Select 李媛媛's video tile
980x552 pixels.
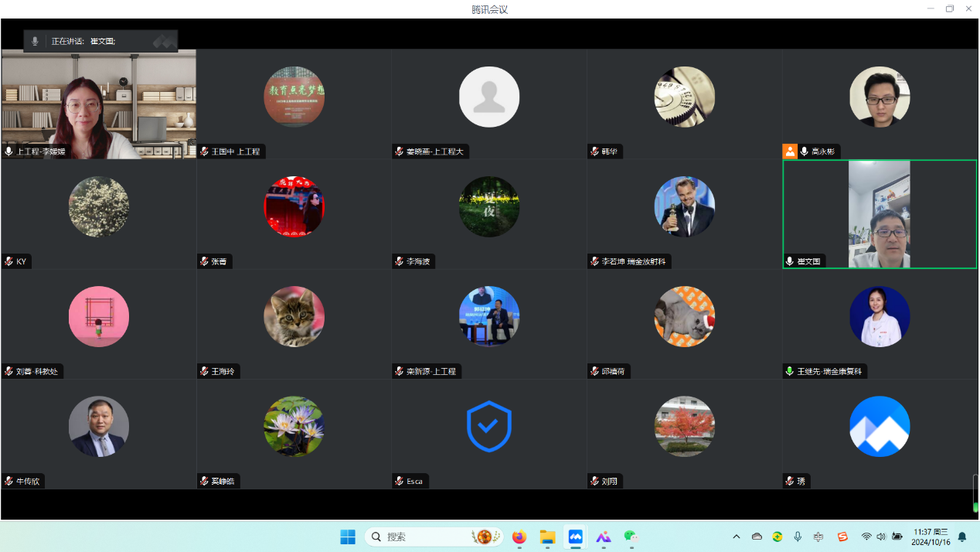click(98, 104)
